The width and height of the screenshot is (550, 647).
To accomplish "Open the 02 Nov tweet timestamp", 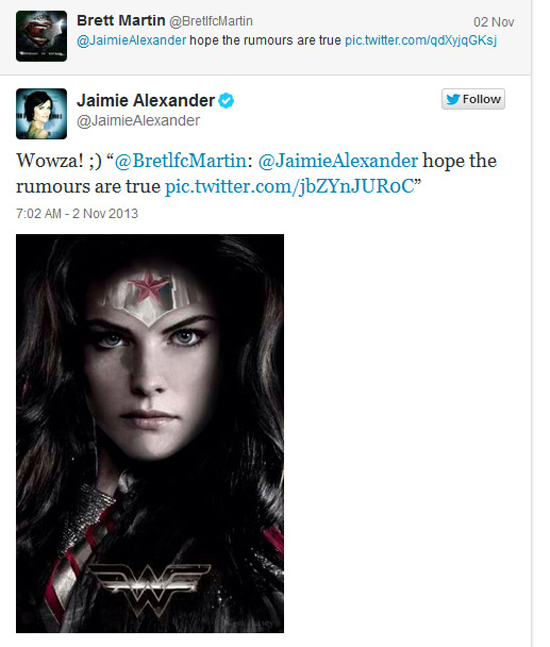I will click(494, 22).
